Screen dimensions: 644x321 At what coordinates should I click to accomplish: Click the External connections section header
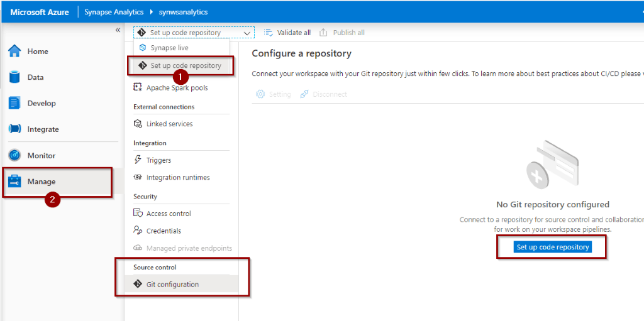click(x=164, y=107)
